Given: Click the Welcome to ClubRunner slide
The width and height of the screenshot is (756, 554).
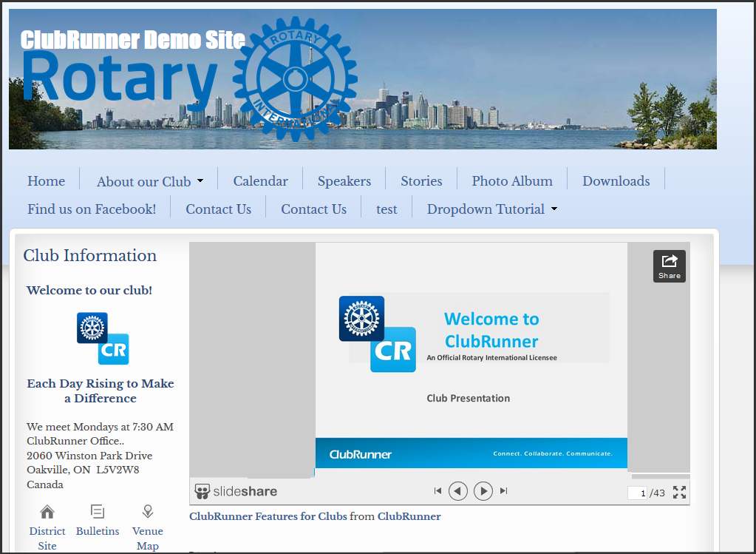Looking at the screenshot, I should 471,355.
